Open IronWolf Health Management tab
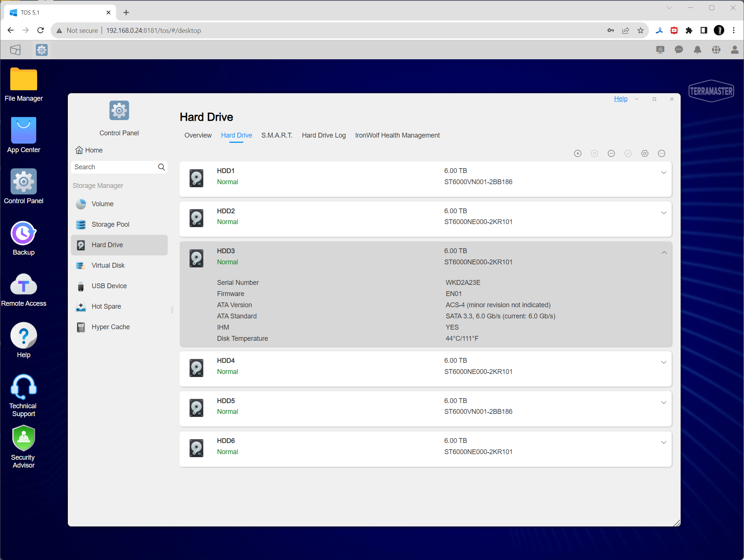This screenshot has width=744, height=560. pyautogui.click(x=397, y=135)
